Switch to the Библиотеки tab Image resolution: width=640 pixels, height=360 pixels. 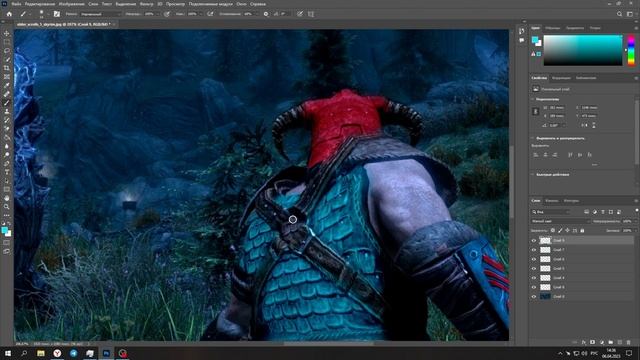tap(586, 78)
